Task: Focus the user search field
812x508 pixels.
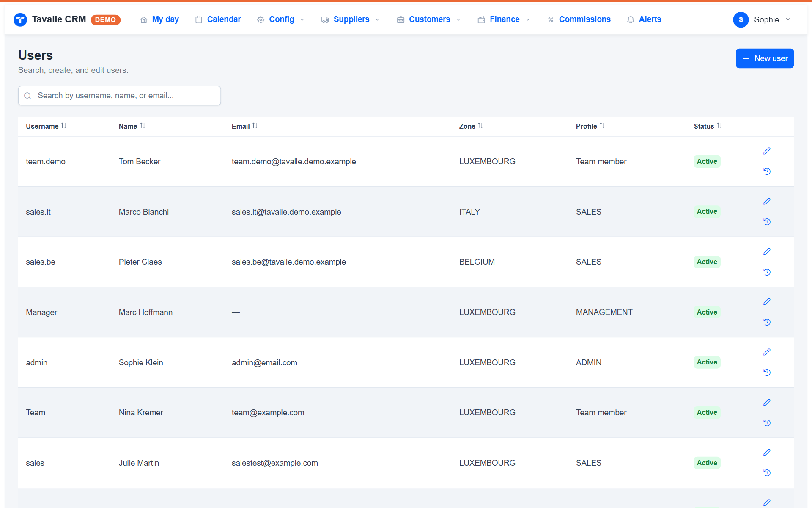Action: (x=119, y=96)
